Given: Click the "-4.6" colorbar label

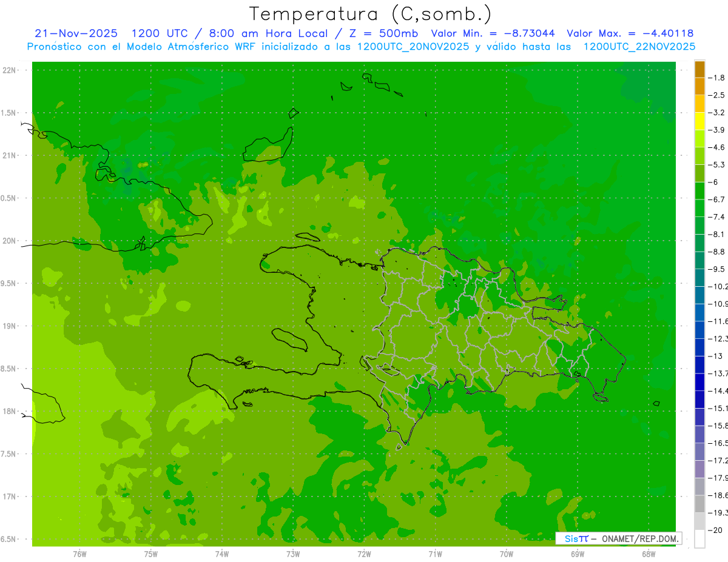Looking at the screenshot, I should point(716,147).
